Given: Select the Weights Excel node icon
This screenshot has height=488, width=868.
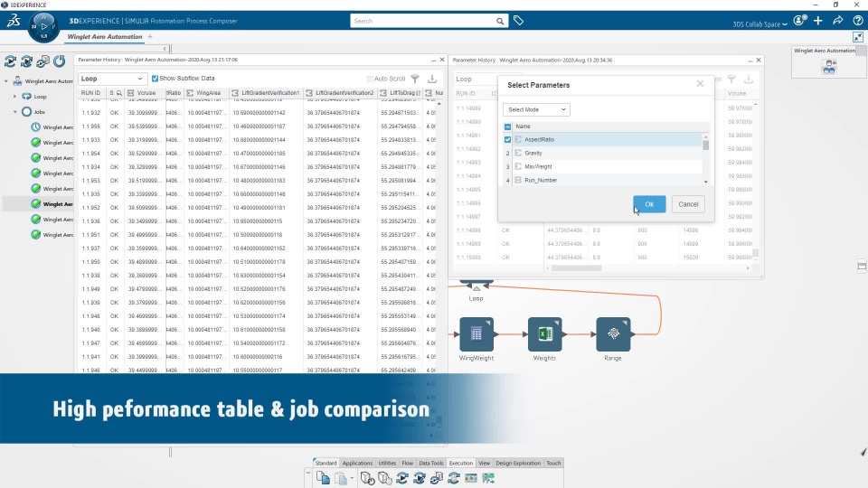Looking at the screenshot, I should click(x=544, y=333).
